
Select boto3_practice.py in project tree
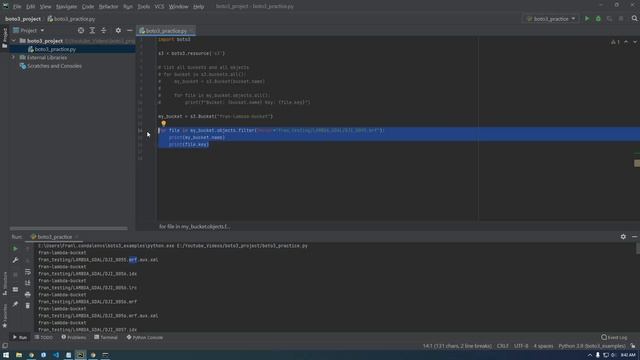[x=55, y=49]
